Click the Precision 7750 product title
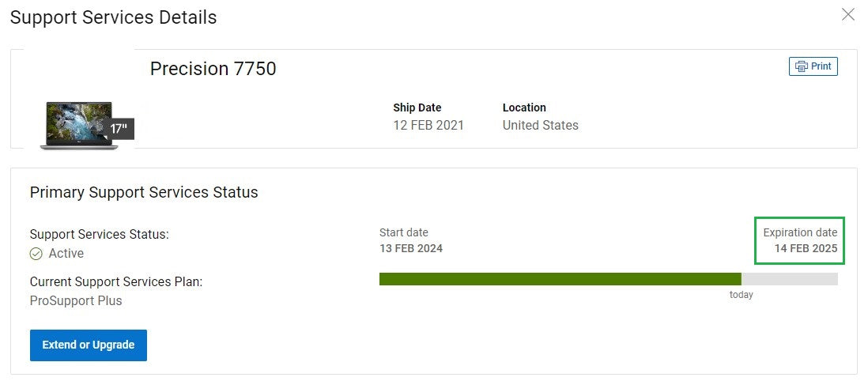 coord(213,69)
